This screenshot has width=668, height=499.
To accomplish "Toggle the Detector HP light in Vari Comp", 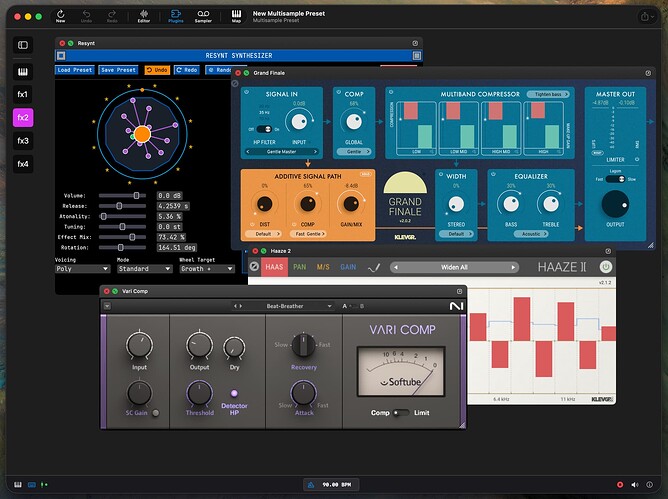I will [234, 393].
